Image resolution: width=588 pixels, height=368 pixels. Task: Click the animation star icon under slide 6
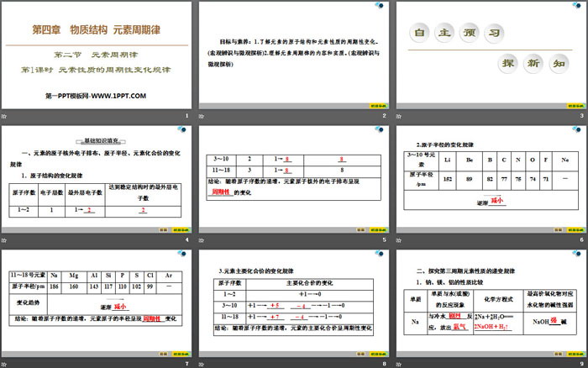399,240
